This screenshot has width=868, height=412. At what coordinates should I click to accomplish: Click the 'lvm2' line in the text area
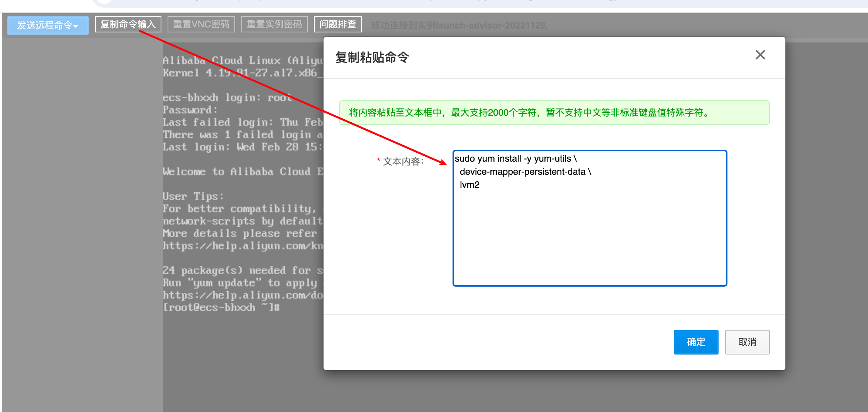pos(470,185)
